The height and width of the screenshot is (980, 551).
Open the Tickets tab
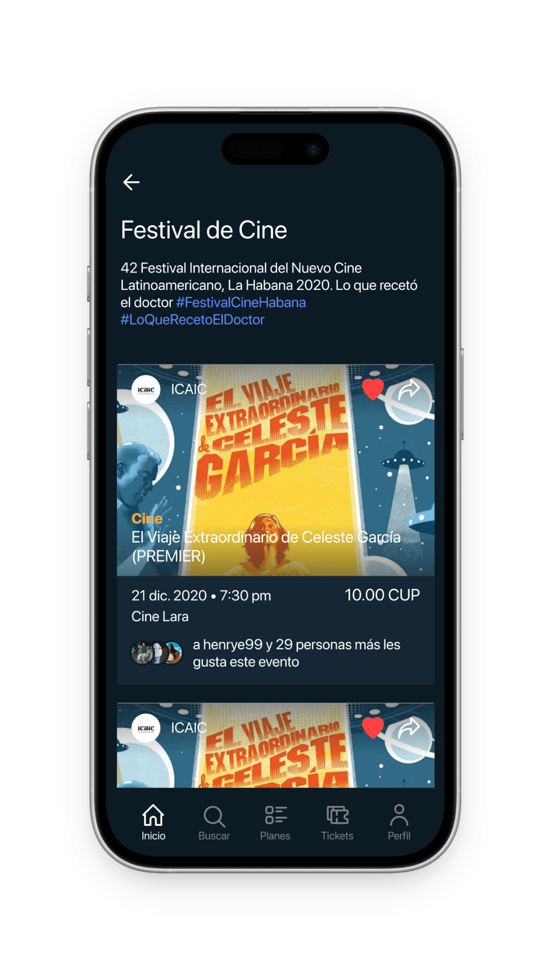(337, 822)
